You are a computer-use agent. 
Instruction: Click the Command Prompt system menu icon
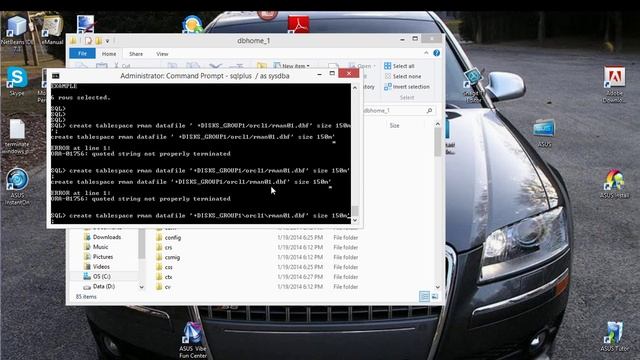coord(56,76)
